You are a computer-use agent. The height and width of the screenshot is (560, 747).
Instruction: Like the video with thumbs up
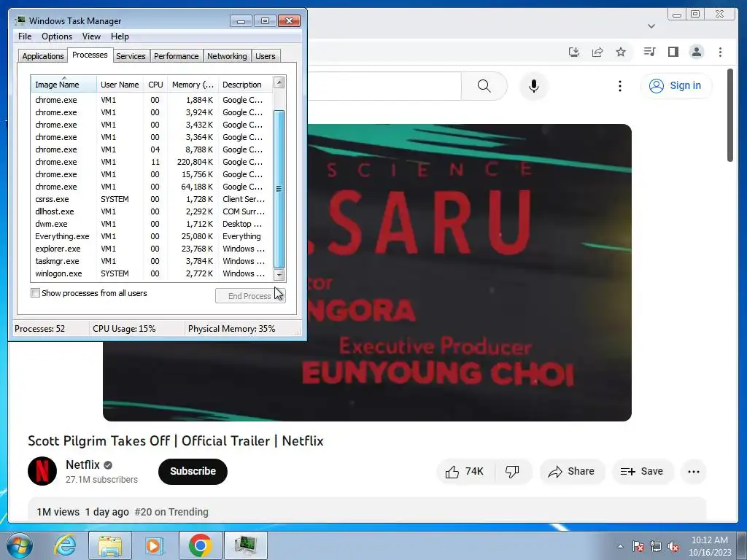coord(465,472)
